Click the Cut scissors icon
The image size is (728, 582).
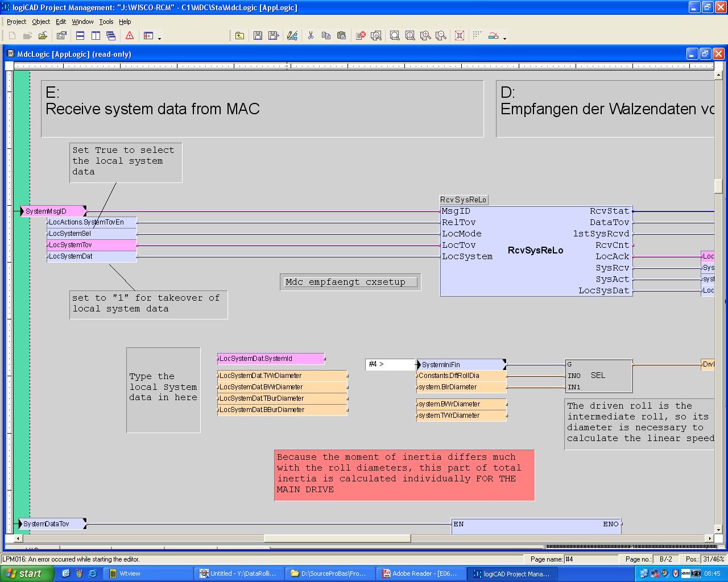311,36
